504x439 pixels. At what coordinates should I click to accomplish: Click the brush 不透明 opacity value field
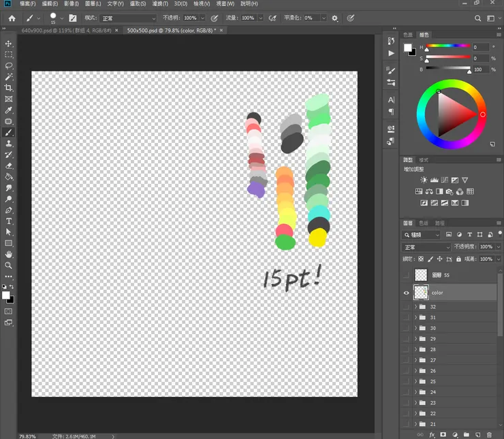[190, 18]
